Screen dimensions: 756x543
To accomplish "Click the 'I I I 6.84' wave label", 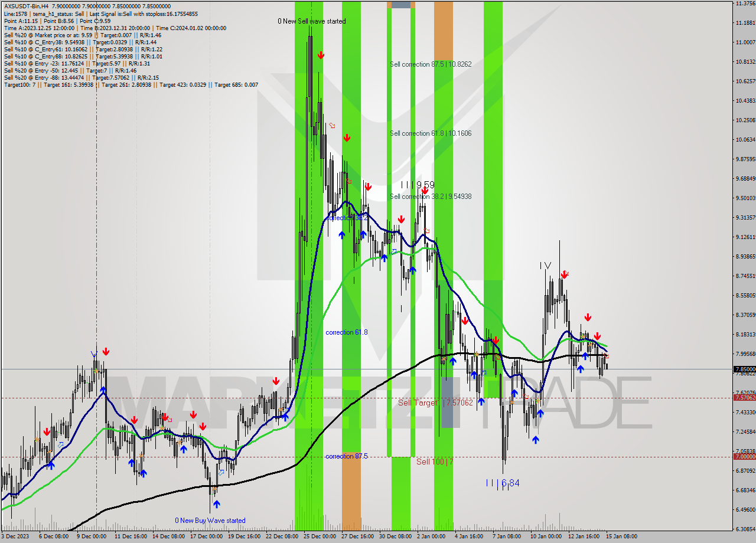I will 503,483.
